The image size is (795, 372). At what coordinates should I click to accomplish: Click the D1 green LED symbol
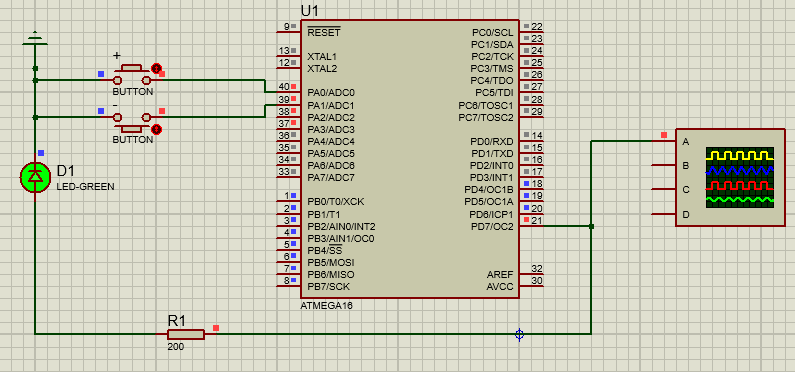click(x=35, y=177)
